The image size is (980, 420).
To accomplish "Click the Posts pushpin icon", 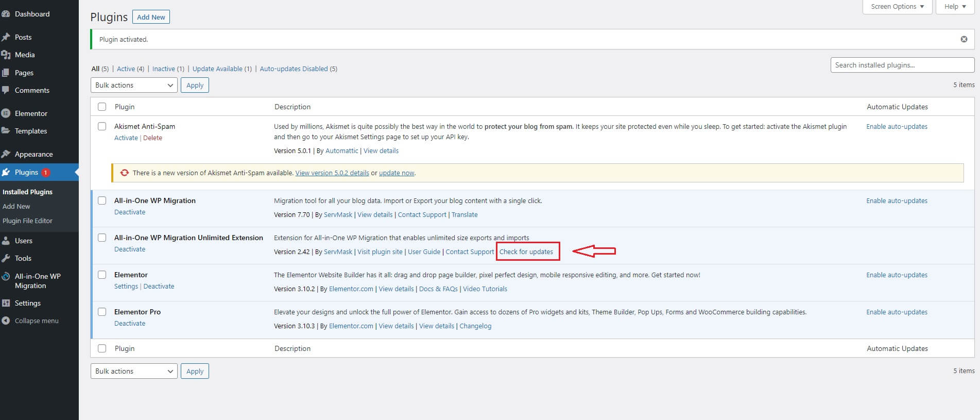I will click(6, 37).
